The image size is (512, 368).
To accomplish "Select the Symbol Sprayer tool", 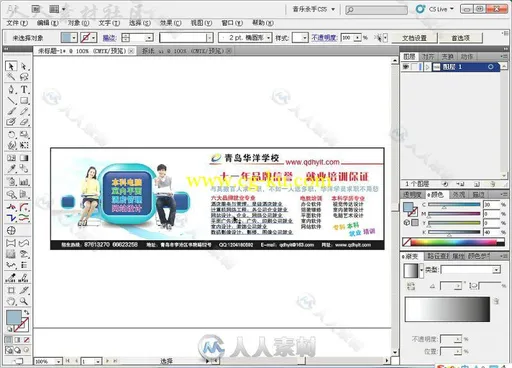I will point(11,182).
